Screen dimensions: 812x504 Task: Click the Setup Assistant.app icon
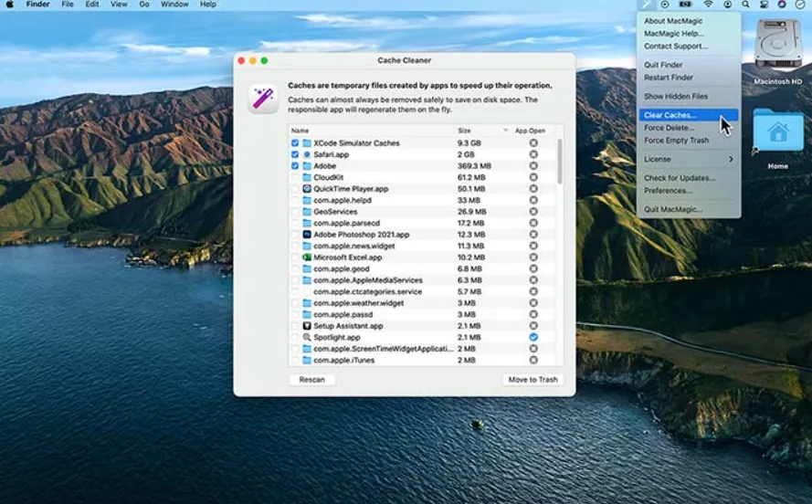pyautogui.click(x=307, y=325)
